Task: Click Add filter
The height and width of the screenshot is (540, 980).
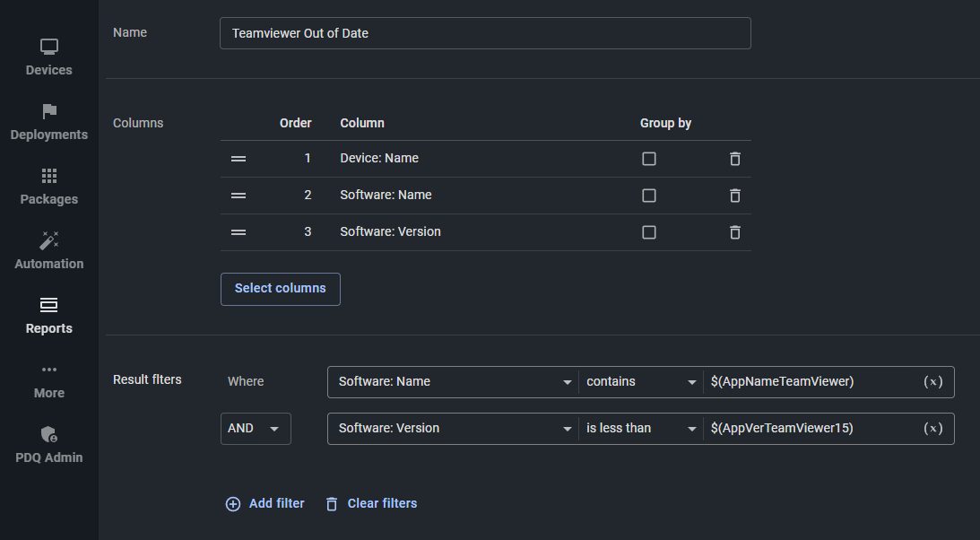Action: click(265, 504)
